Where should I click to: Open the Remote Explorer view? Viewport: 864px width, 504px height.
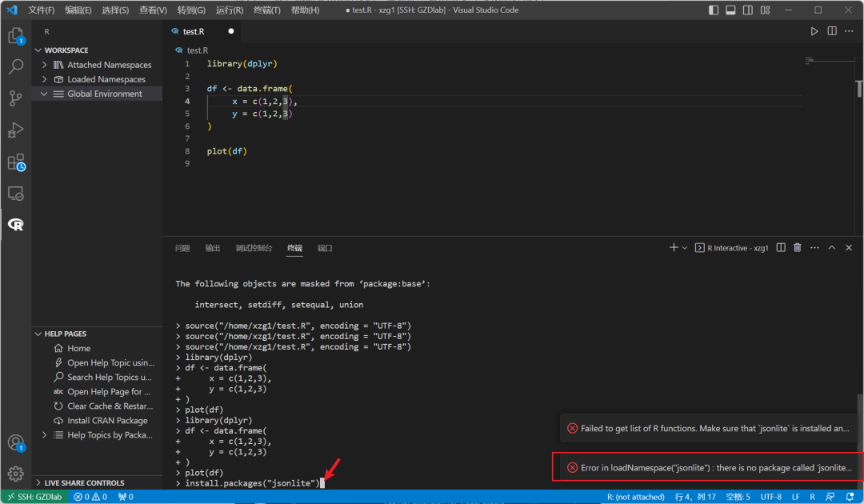15,194
